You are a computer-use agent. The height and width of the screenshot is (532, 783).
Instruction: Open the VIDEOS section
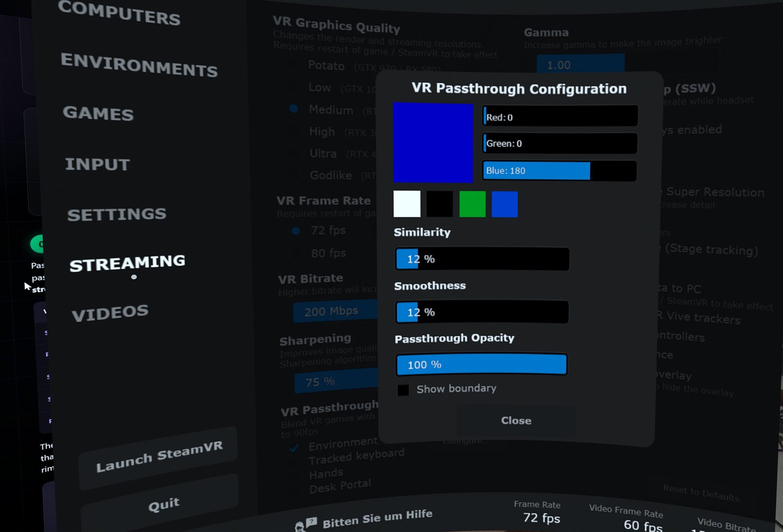click(x=110, y=313)
